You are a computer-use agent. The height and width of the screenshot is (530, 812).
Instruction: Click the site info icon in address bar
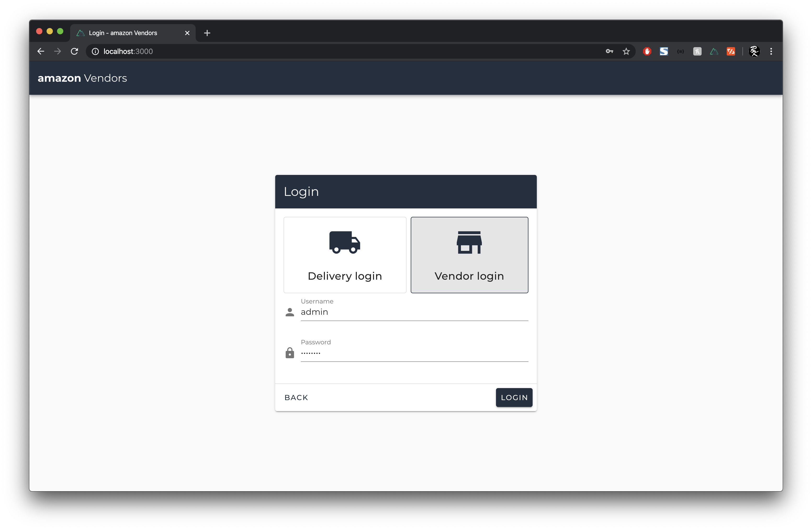coord(95,51)
